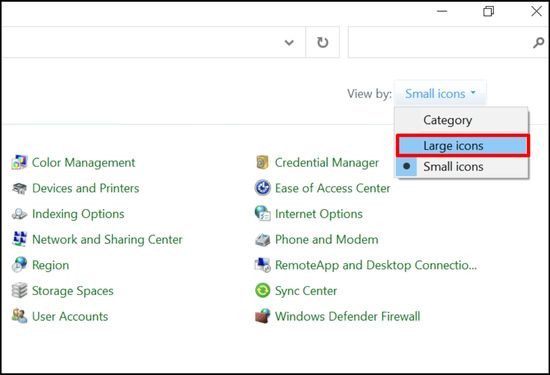Minimize the Control Panel window
Viewport: 550px width, 375px height.
tap(442, 11)
